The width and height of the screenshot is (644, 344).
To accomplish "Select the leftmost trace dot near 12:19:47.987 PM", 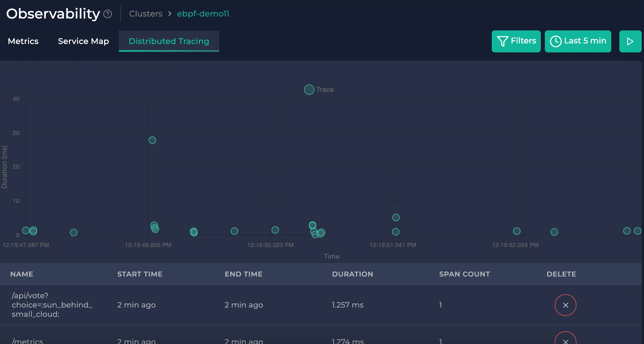I will pos(26,230).
